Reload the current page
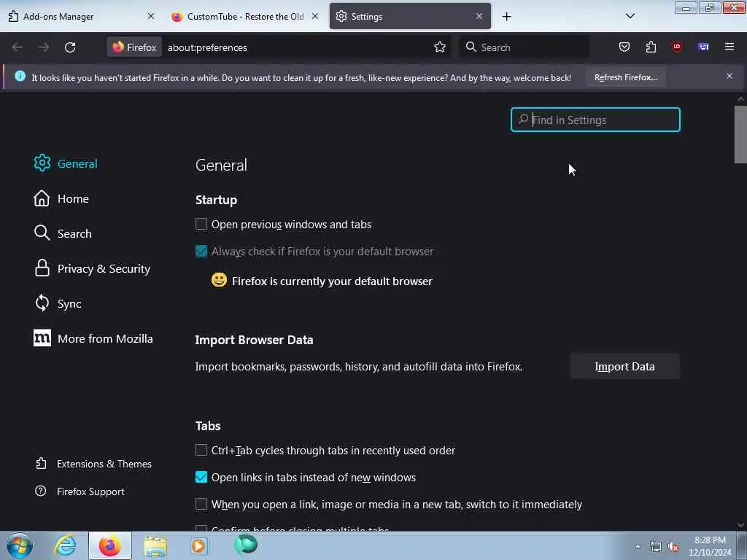Image resolution: width=747 pixels, height=560 pixels. [x=70, y=47]
